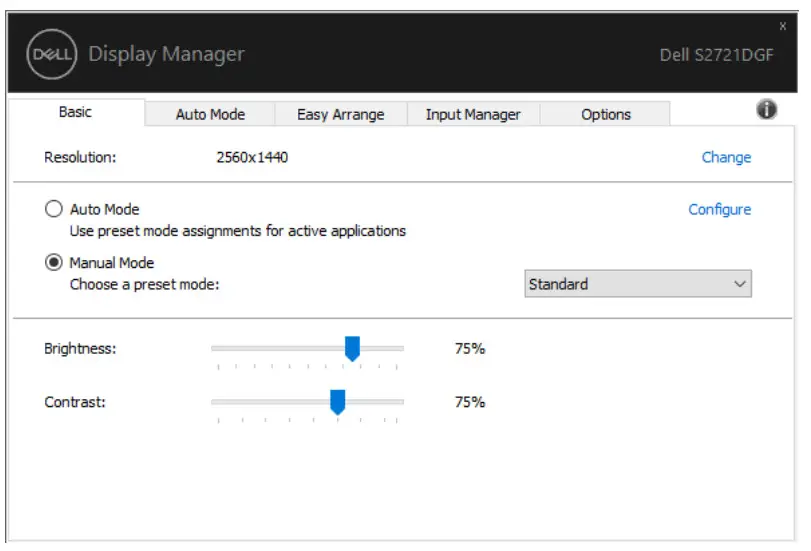Close the Display Manager window

[782, 26]
